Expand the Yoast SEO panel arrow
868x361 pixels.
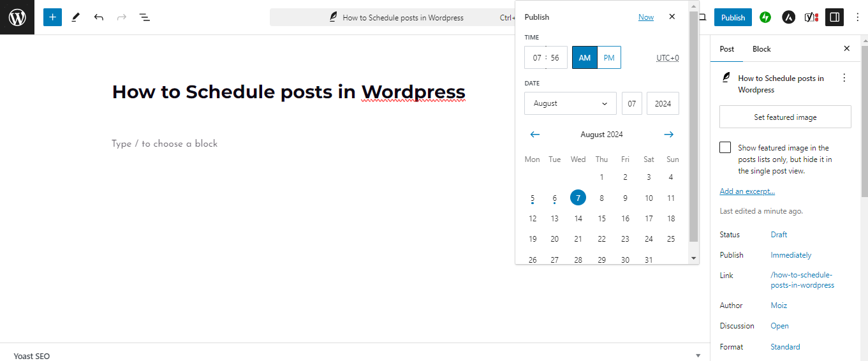coord(698,356)
